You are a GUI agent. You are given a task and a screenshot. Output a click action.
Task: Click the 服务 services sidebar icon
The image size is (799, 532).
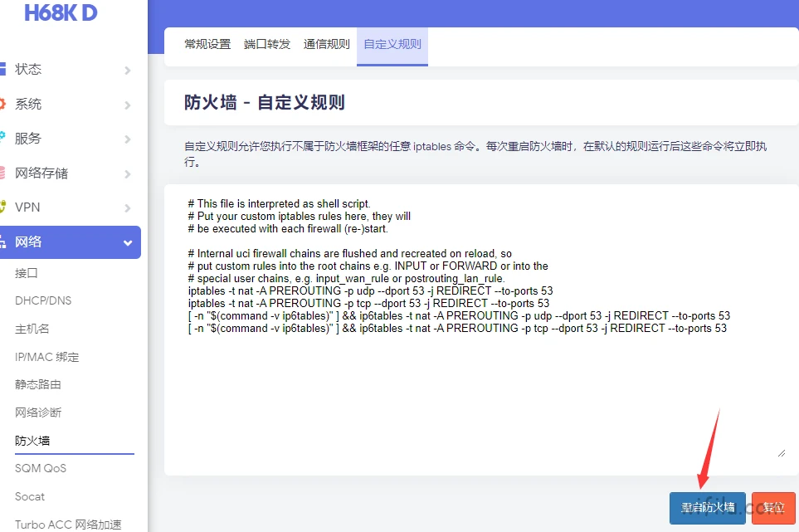click(2, 137)
